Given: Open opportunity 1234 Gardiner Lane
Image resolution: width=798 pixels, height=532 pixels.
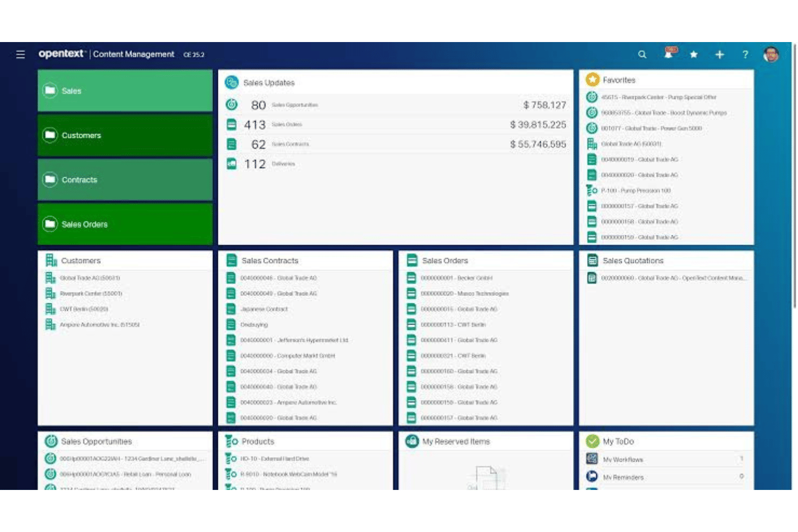Looking at the screenshot, I should click(x=132, y=459).
